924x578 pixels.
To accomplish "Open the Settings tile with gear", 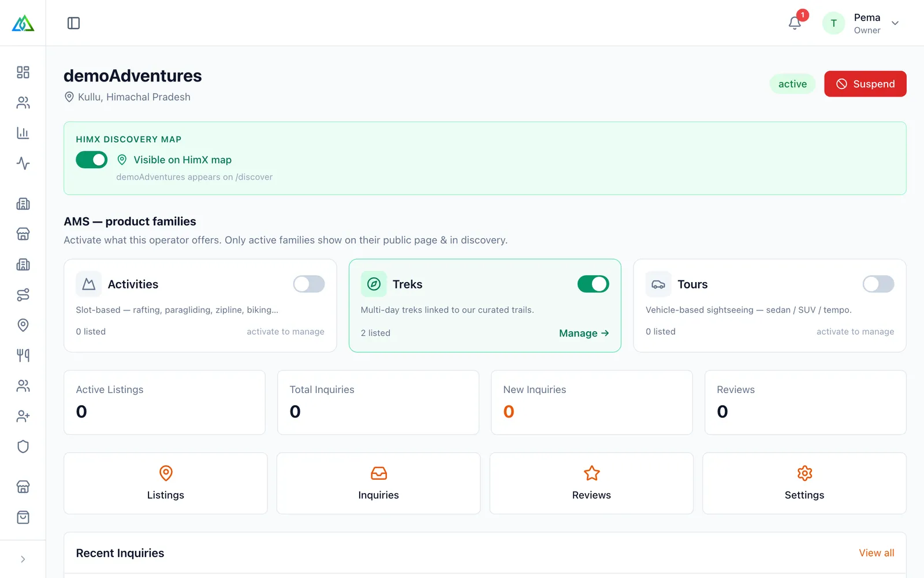I will [x=804, y=483].
